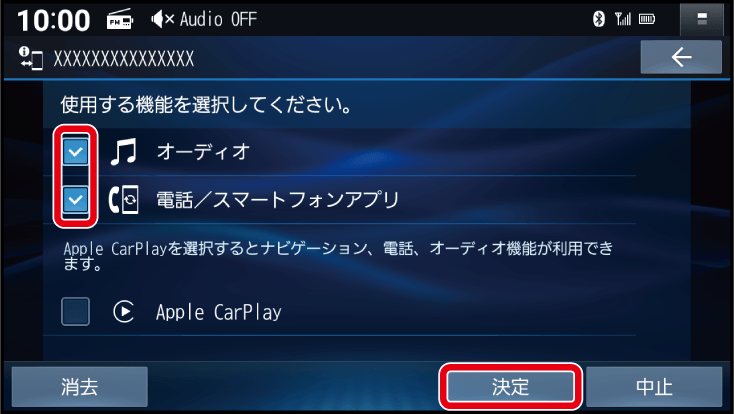The width and height of the screenshot is (734, 414).
Task: Uncheck the オーディオ checkbox
Action: click(75, 151)
